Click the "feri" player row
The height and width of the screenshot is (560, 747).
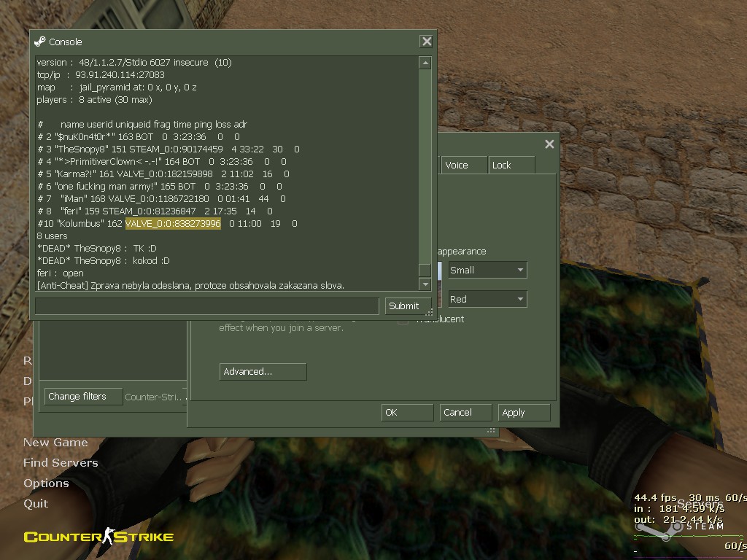[x=155, y=211]
